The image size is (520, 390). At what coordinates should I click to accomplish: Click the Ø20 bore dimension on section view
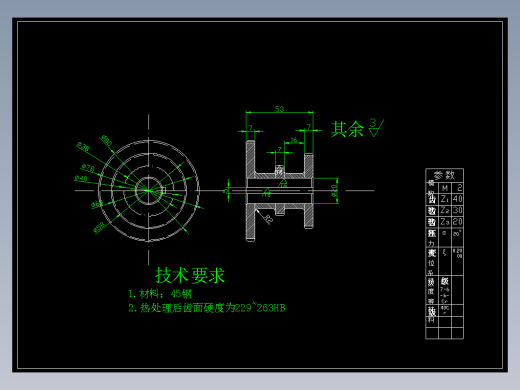point(334,191)
